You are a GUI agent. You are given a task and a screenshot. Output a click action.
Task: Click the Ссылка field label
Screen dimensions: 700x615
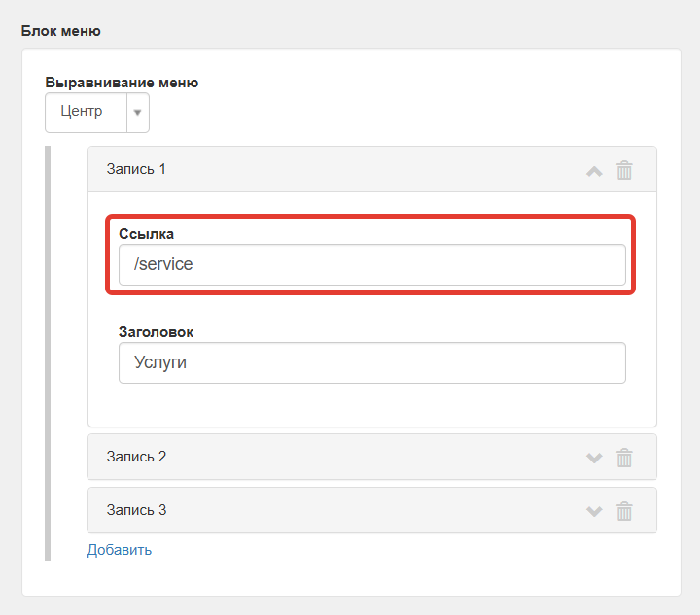[146, 234]
